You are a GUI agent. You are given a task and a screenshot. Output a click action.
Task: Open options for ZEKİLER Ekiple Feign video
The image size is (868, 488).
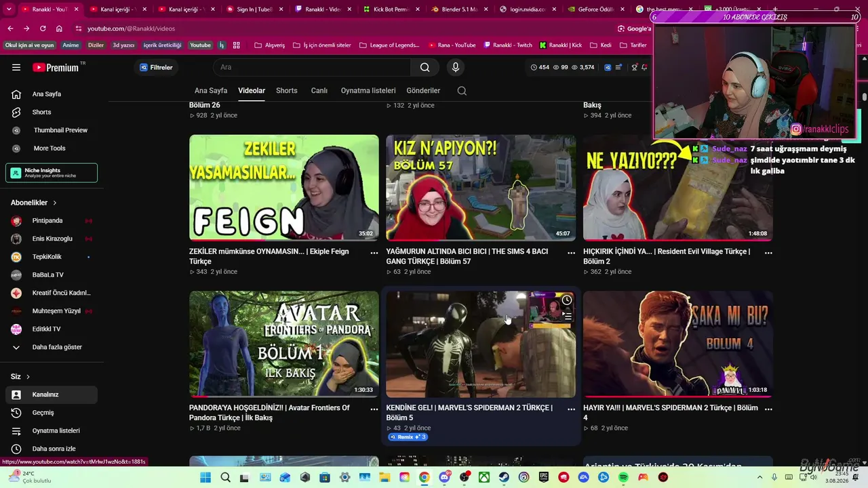click(x=374, y=252)
